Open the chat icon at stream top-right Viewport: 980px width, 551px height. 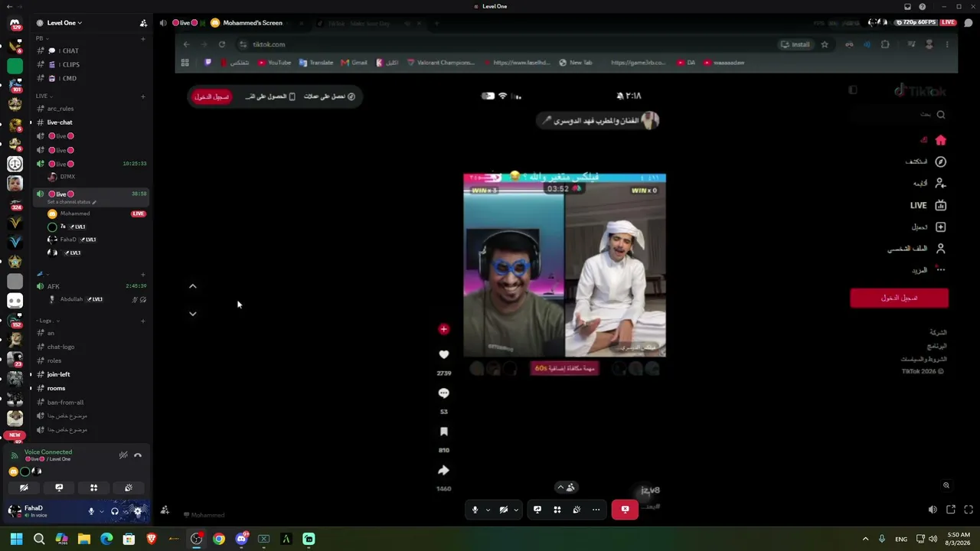click(x=969, y=23)
